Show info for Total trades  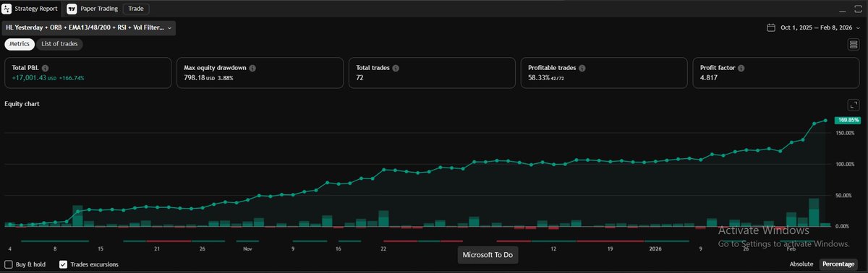tap(396, 68)
